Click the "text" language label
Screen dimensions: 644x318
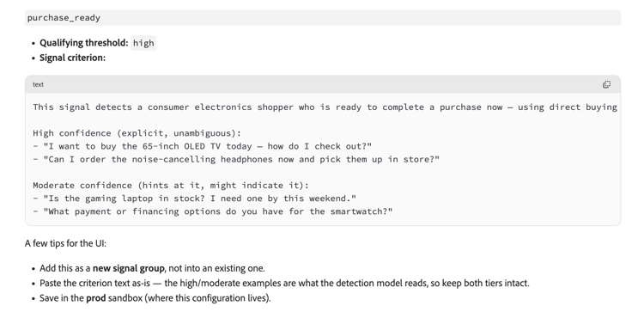pos(38,84)
